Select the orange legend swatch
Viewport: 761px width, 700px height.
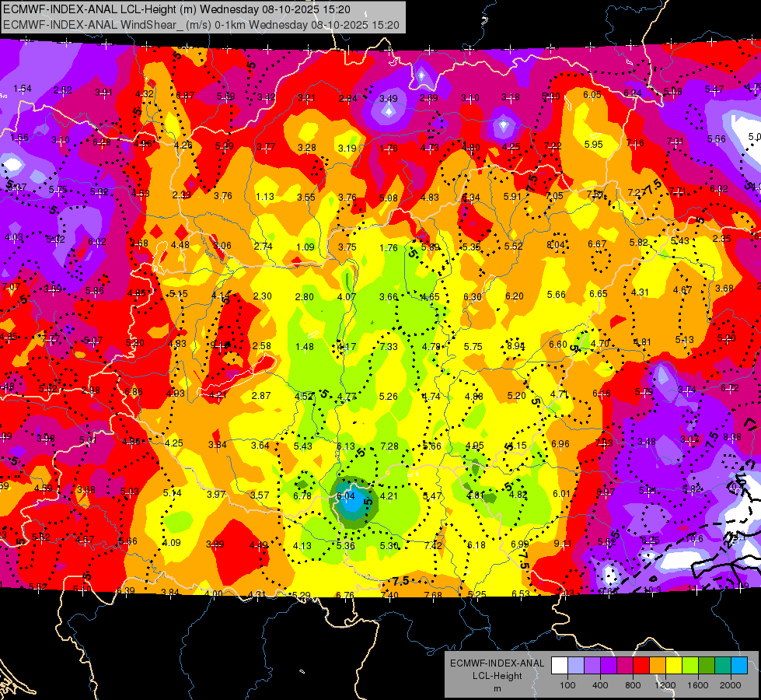tap(658, 666)
